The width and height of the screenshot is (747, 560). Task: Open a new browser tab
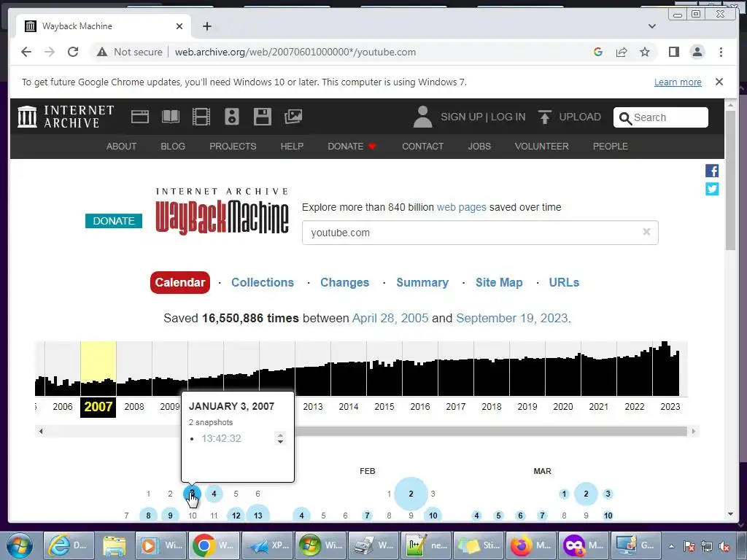pos(206,26)
